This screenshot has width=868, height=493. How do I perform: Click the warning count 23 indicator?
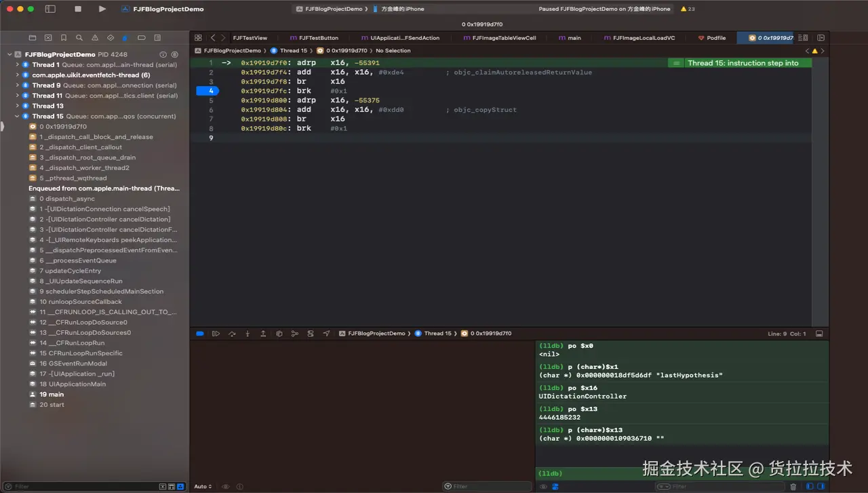coord(688,9)
